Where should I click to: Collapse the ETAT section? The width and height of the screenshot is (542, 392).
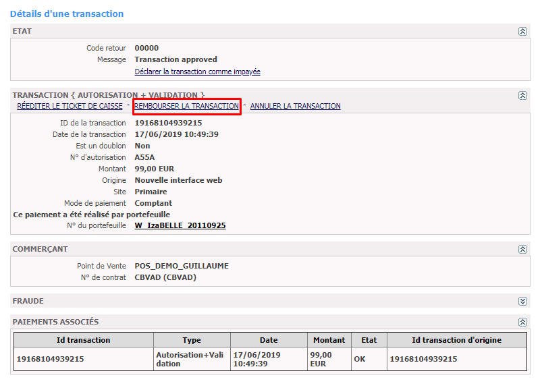click(x=522, y=32)
